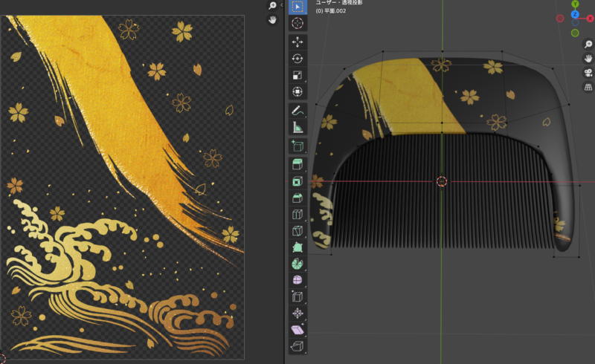
Task: Activate the Inset Faces tool
Action: click(x=297, y=181)
